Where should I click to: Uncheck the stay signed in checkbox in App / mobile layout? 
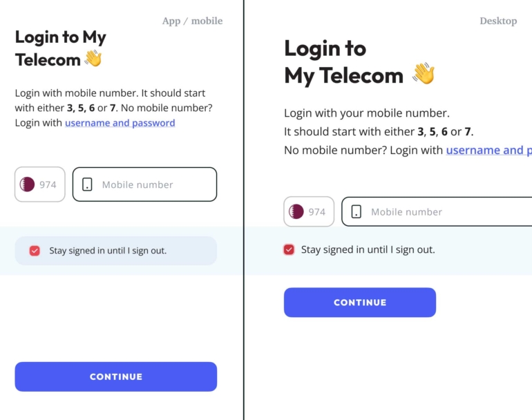tap(35, 251)
